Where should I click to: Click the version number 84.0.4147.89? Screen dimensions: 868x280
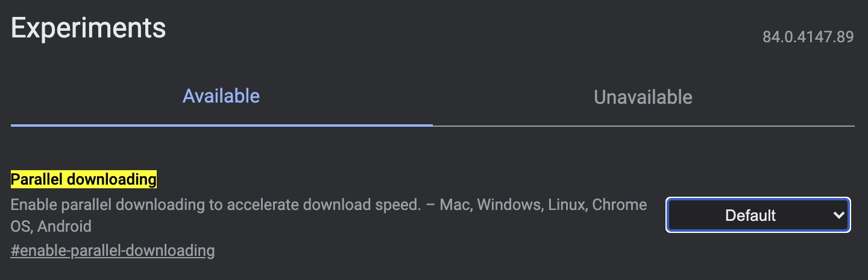point(808,37)
